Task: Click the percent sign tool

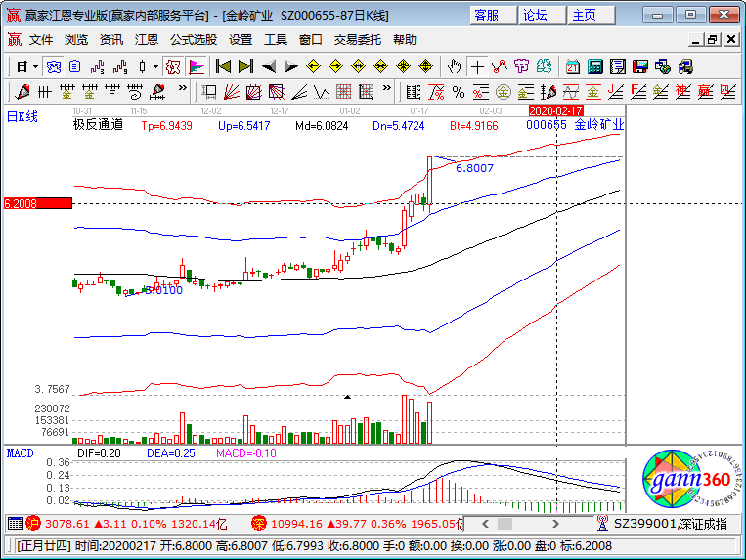Action: point(459,91)
